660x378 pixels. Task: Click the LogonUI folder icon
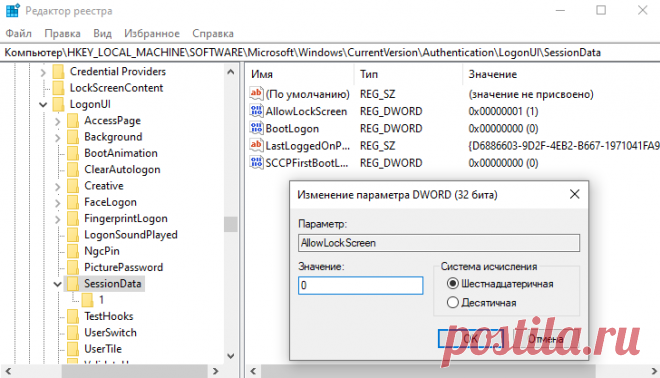coord(59,104)
